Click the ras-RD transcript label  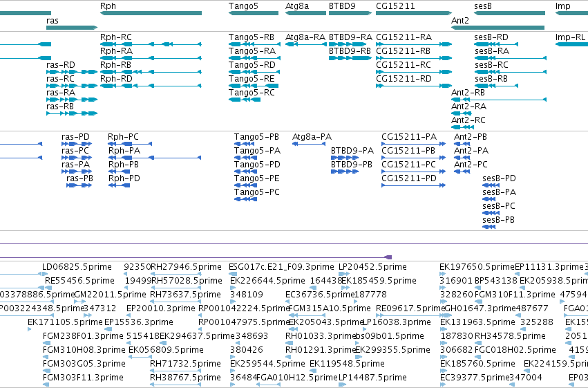point(61,65)
